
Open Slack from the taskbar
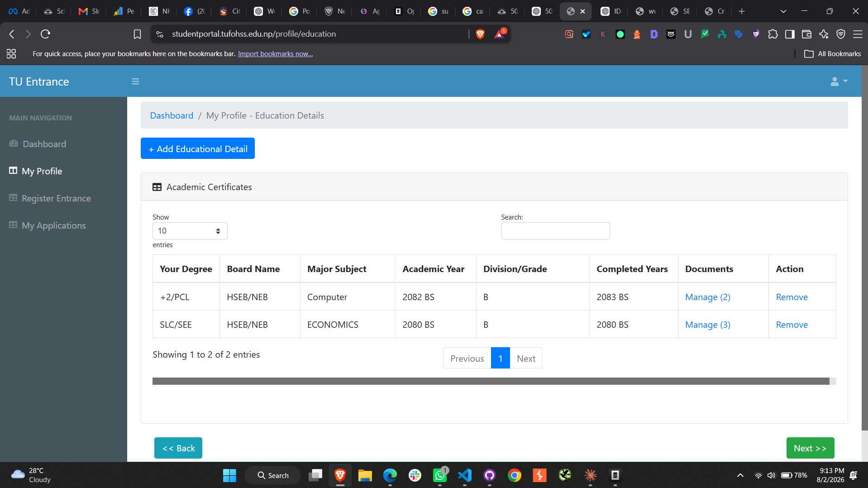(415, 475)
